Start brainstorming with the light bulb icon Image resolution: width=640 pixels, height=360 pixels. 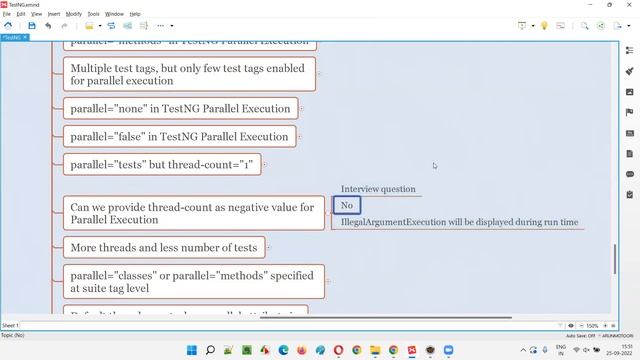click(x=544, y=26)
